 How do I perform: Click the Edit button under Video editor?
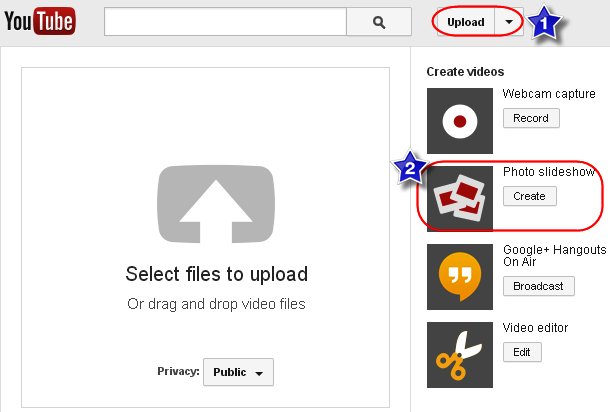pos(522,352)
